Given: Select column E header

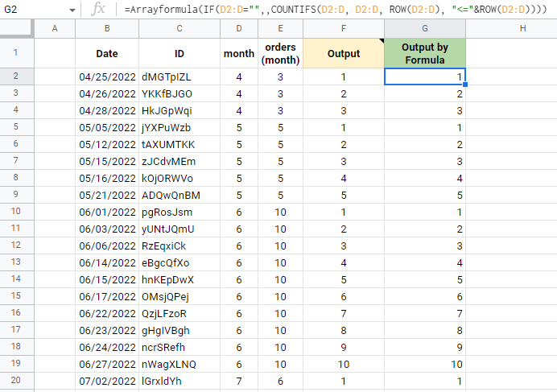Looking at the screenshot, I should (280, 28).
